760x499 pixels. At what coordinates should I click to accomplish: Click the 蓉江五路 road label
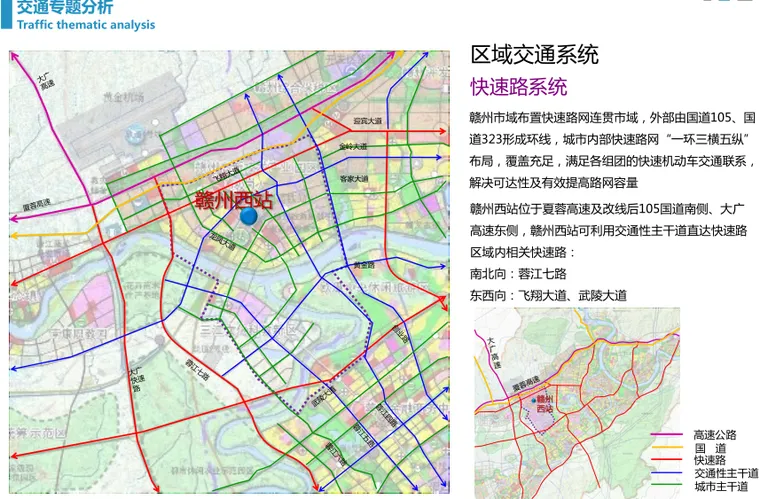(364, 436)
